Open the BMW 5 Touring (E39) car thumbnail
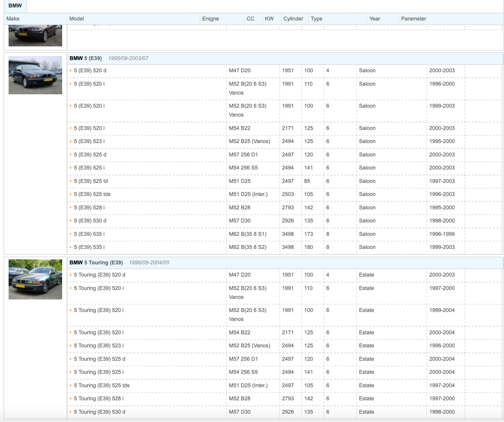This screenshot has height=422, width=504. [35, 279]
